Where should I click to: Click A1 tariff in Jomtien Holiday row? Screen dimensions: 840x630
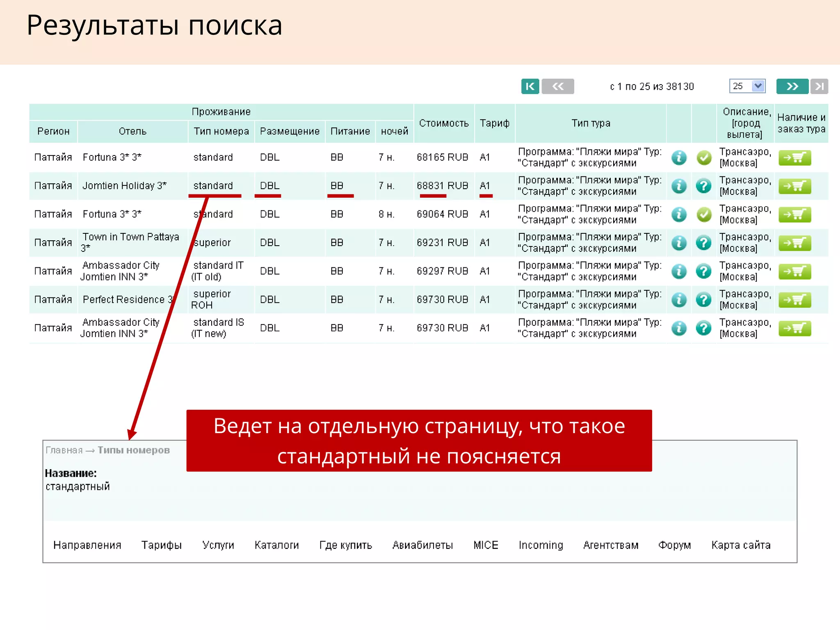(x=485, y=186)
